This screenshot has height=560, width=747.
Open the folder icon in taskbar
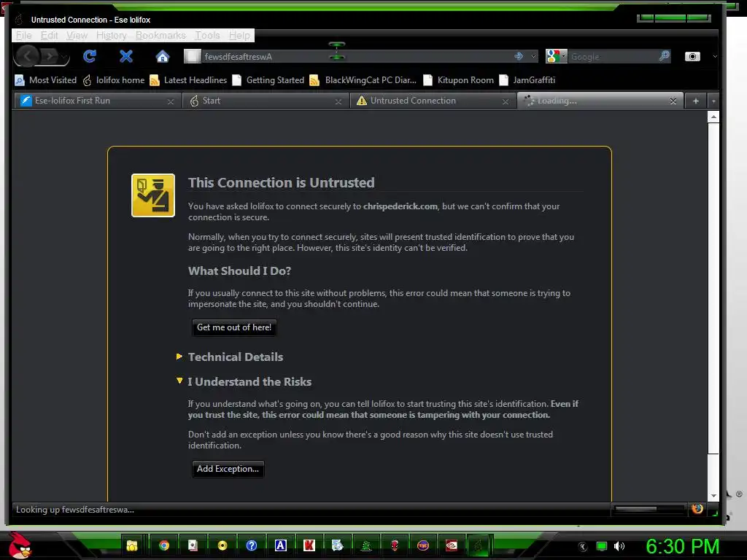pyautogui.click(x=131, y=545)
